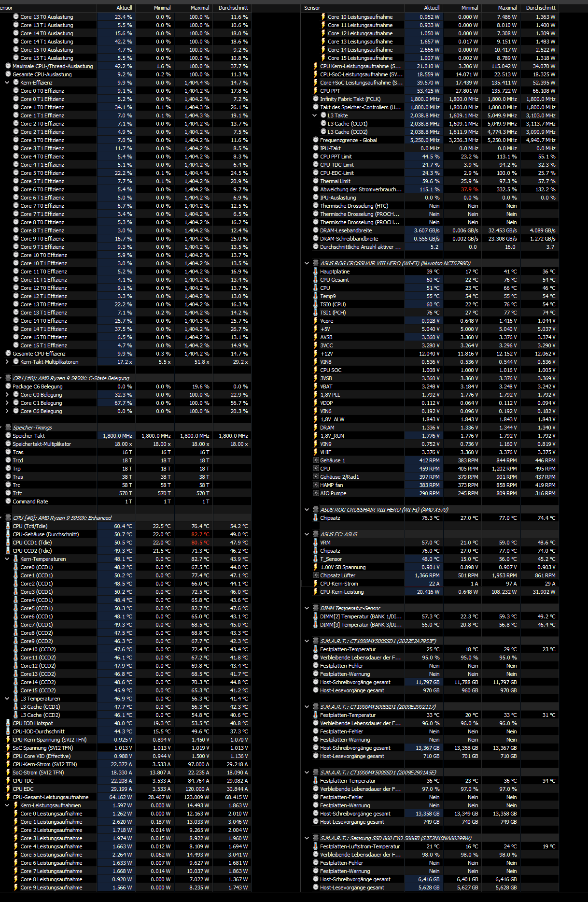Select the red 80.5 °C maximum value

[200, 543]
